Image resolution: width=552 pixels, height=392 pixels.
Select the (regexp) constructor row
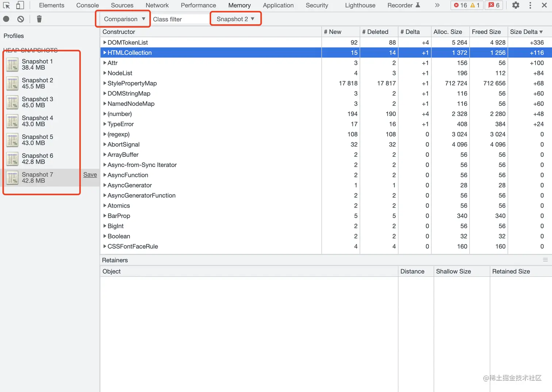[326, 134]
